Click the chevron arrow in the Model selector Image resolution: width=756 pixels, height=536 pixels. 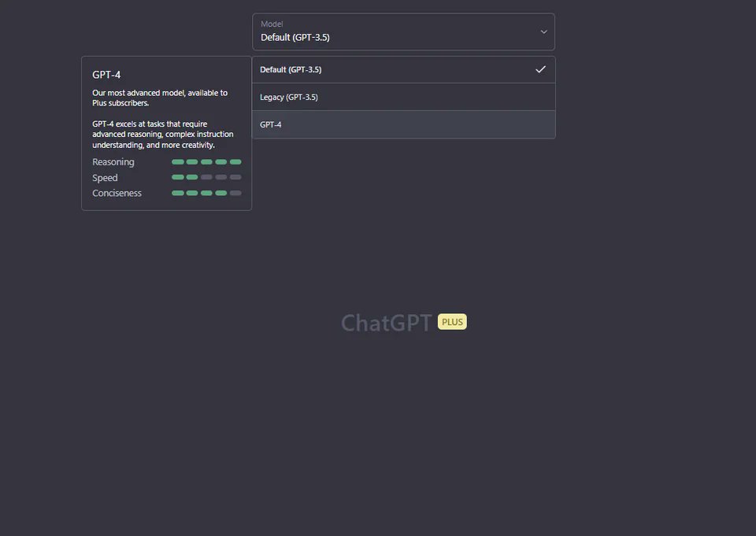click(543, 32)
